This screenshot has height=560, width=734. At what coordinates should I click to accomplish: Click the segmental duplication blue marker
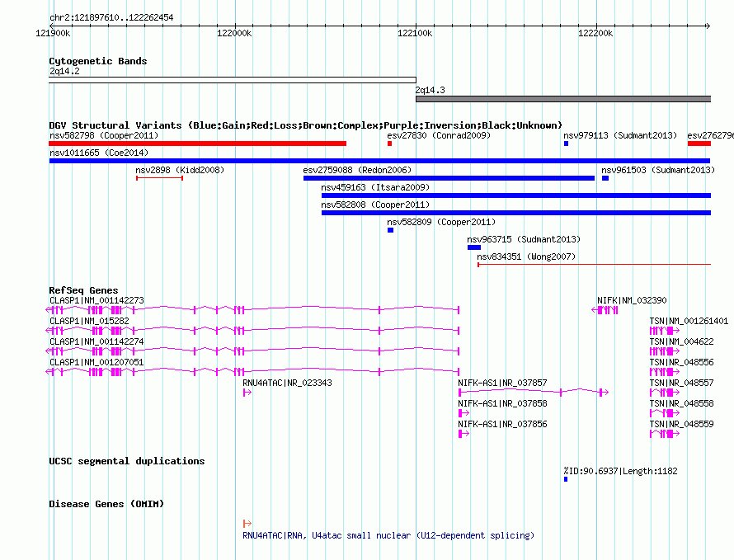[566, 479]
